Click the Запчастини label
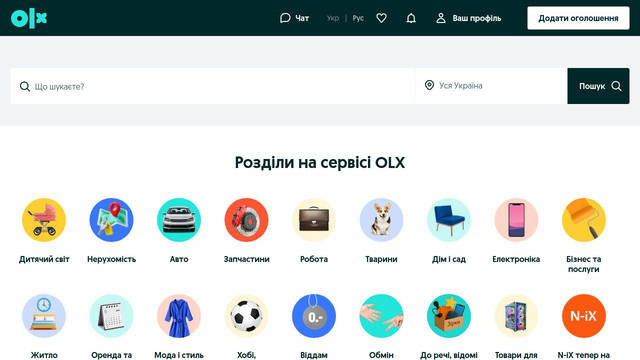This screenshot has width=640, height=360. (x=247, y=259)
